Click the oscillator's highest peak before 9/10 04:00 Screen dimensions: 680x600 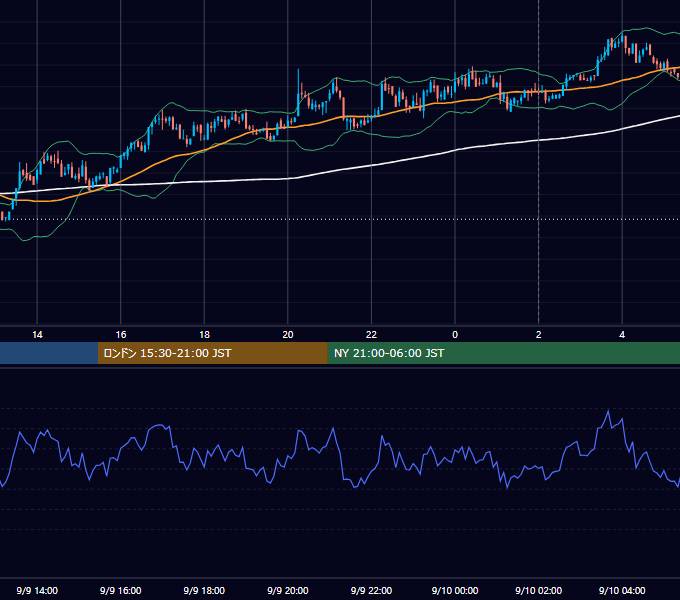[x=608, y=411]
